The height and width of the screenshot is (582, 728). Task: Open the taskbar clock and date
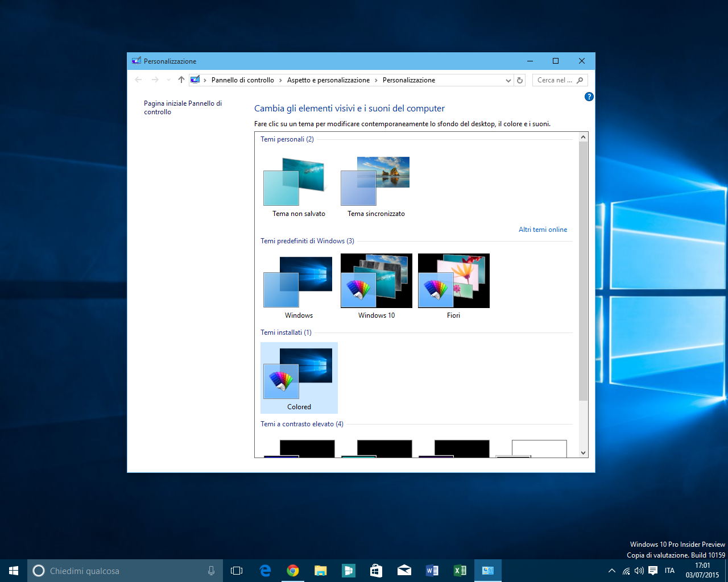(x=702, y=571)
